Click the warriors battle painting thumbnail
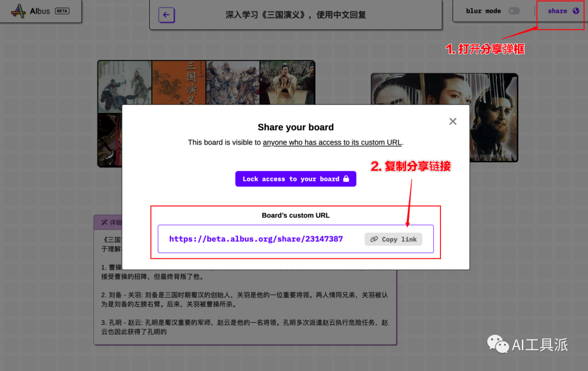588x371 pixels. (x=232, y=83)
